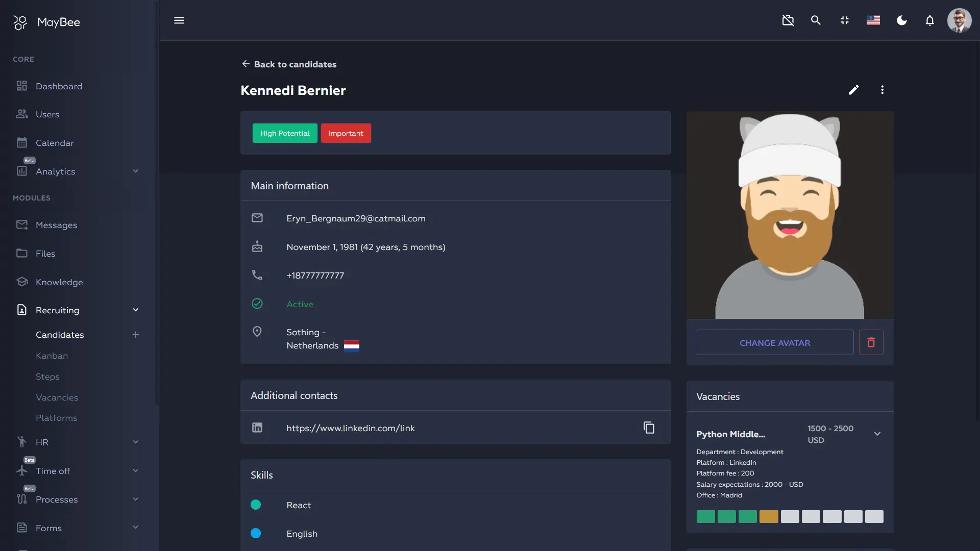The image size is (980, 551).
Task: Open the search magnifier in top bar
Action: coord(816,20)
